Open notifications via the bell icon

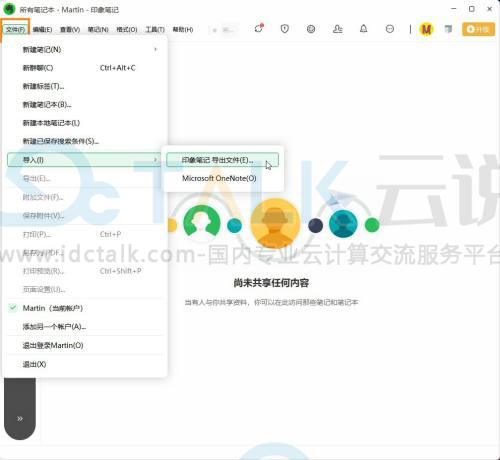click(364, 29)
